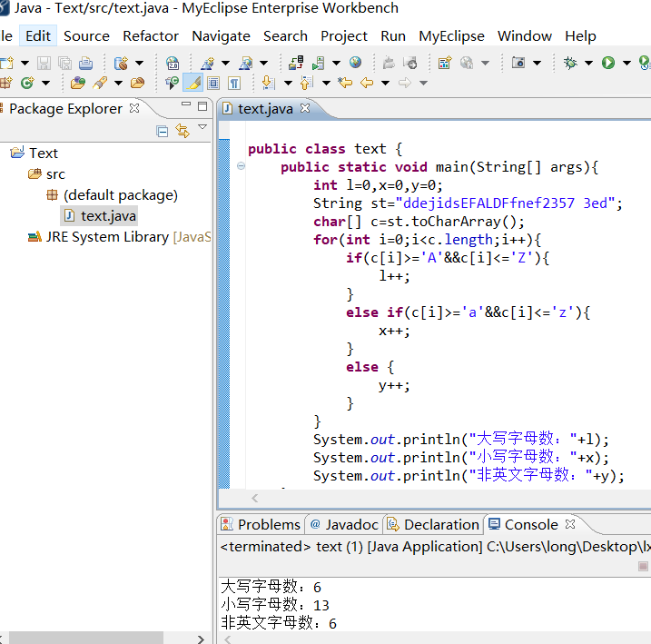This screenshot has height=644, width=651.
Task: Toggle Link with Editor in Package Explorer
Action: 182,131
